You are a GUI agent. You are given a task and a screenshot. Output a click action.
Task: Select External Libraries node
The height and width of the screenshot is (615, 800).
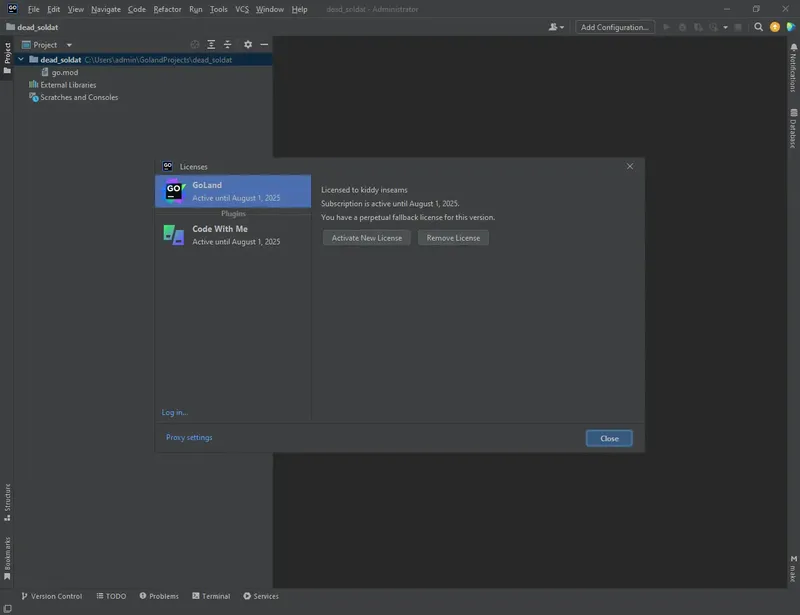63,85
